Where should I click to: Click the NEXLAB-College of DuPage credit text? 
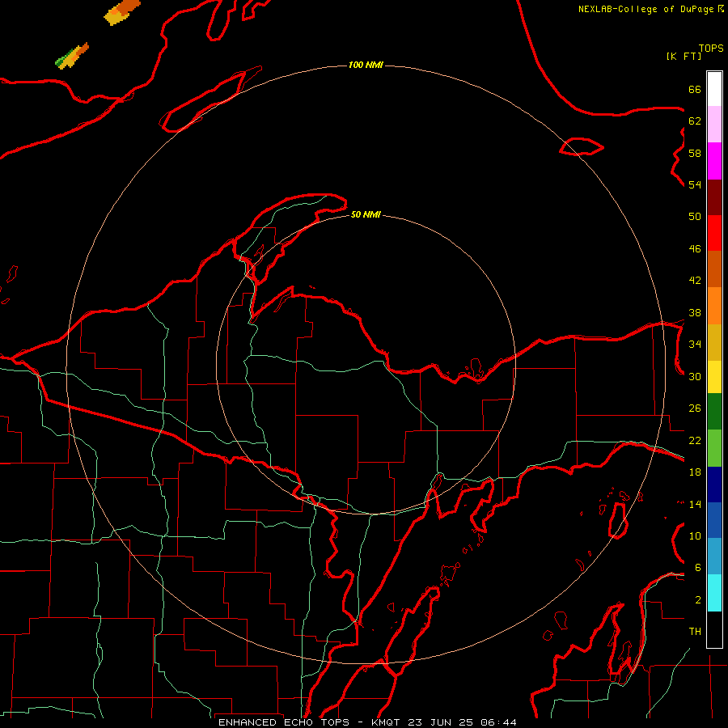coord(646,9)
